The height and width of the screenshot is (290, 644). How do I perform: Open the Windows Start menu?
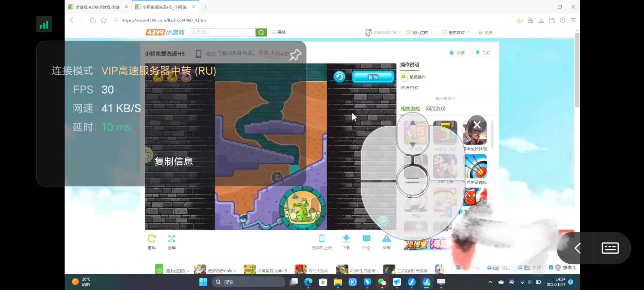203,282
